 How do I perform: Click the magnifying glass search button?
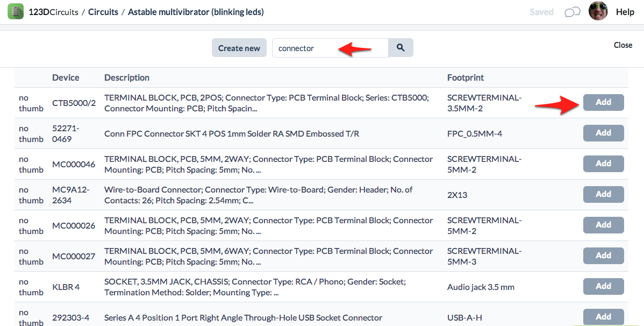[x=400, y=48]
